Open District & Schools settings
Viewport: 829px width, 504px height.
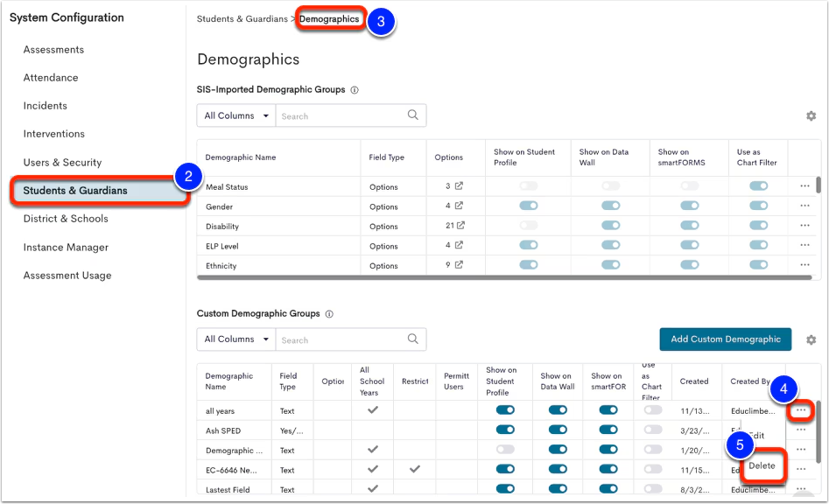(x=66, y=219)
